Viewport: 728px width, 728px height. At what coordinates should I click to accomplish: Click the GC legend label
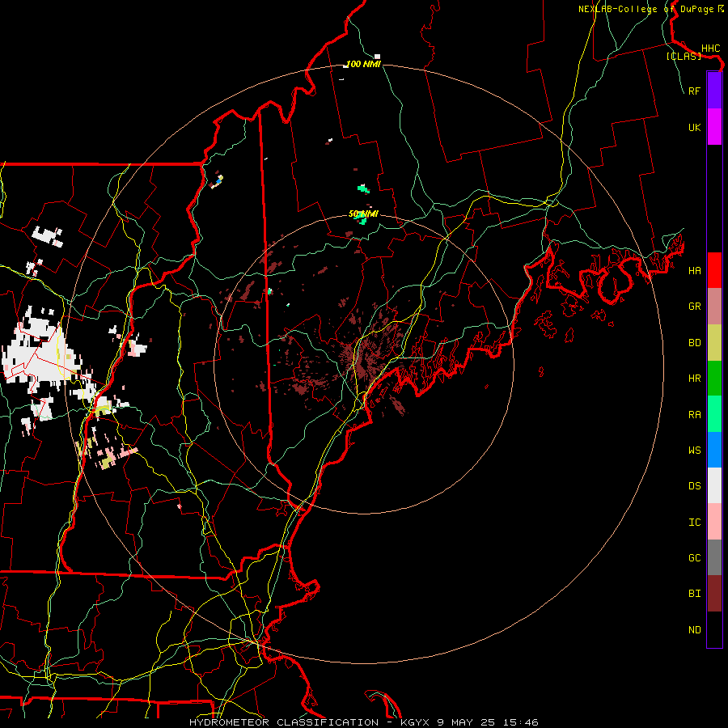694,558
